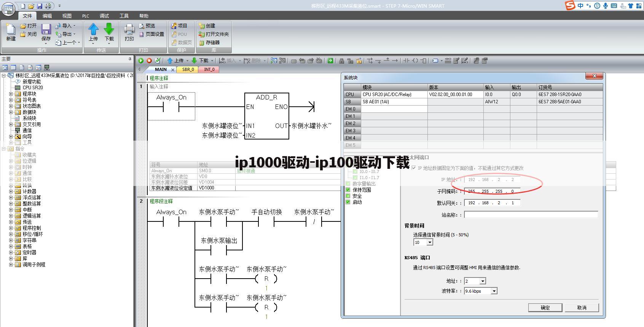Toggle fixed IP address data checkbox
Viewport: 644px width, 327px height.
click(414, 168)
